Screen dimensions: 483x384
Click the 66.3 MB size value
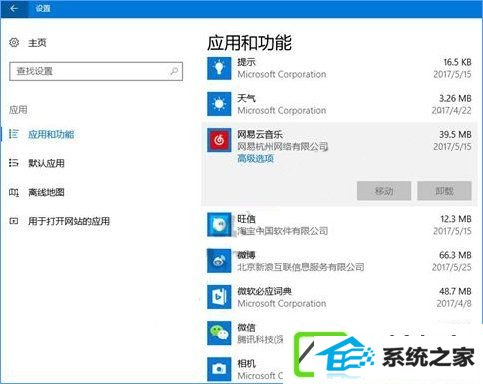[x=455, y=255]
